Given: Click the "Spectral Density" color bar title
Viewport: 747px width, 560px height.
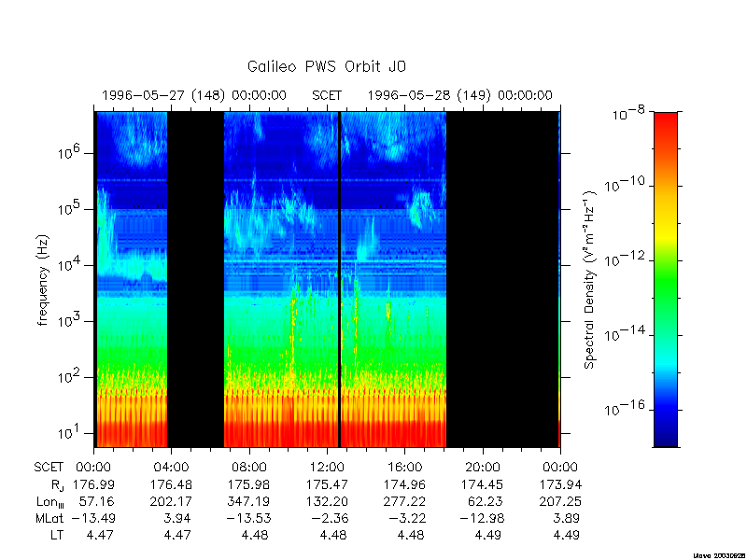Looking at the screenshot, I should point(589,279).
